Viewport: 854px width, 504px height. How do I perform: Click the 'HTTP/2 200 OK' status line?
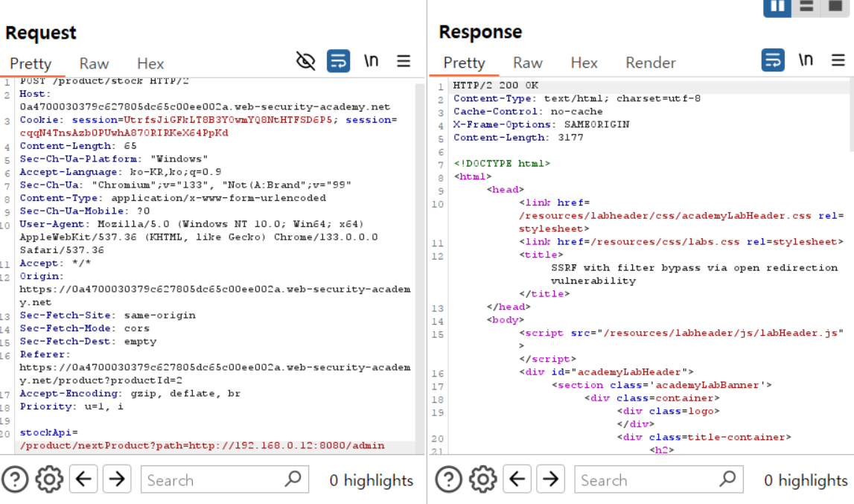496,86
